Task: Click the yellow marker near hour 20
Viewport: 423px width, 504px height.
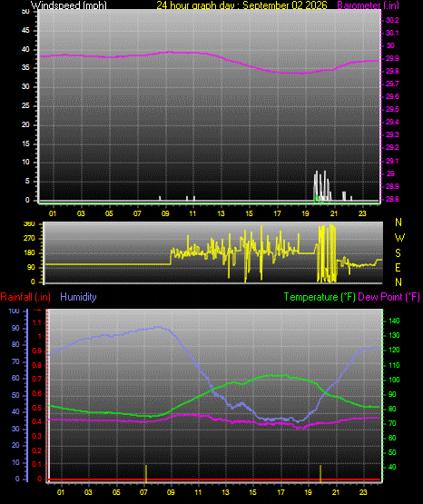Action: pyautogui.click(x=320, y=473)
